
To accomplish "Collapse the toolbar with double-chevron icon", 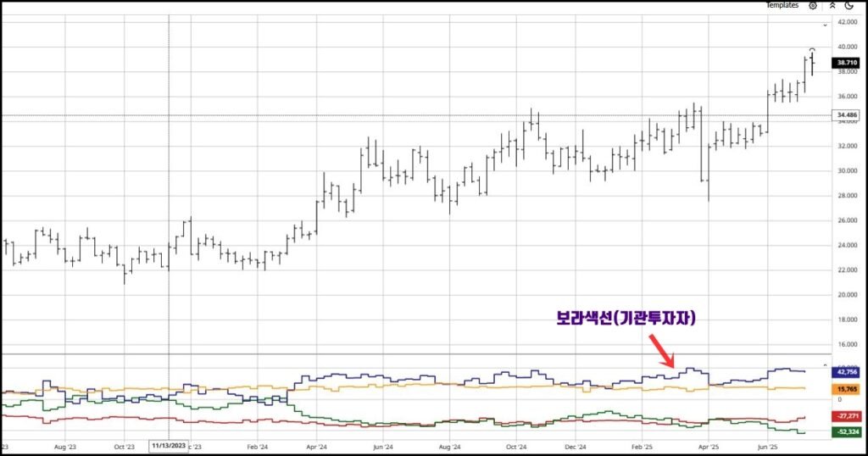I will coord(832,6).
